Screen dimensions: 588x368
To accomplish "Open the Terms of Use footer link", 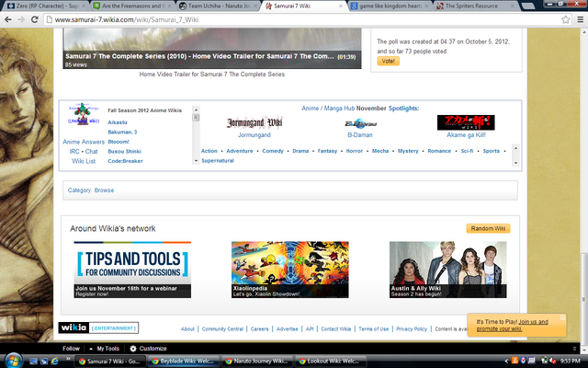I will [x=374, y=329].
